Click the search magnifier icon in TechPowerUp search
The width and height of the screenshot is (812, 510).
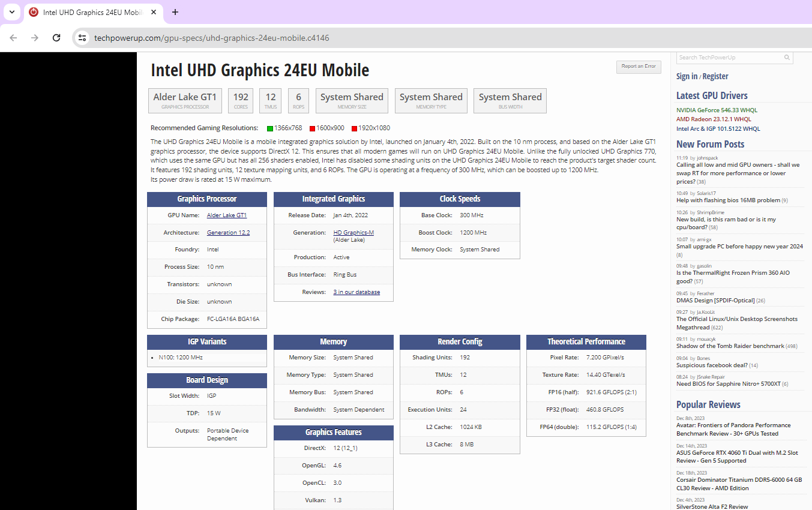(x=787, y=58)
